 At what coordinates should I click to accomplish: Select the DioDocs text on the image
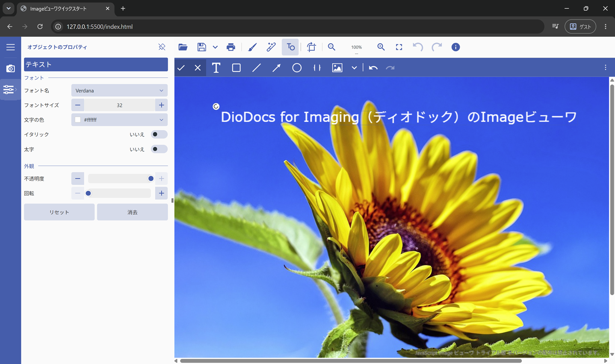click(399, 117)
